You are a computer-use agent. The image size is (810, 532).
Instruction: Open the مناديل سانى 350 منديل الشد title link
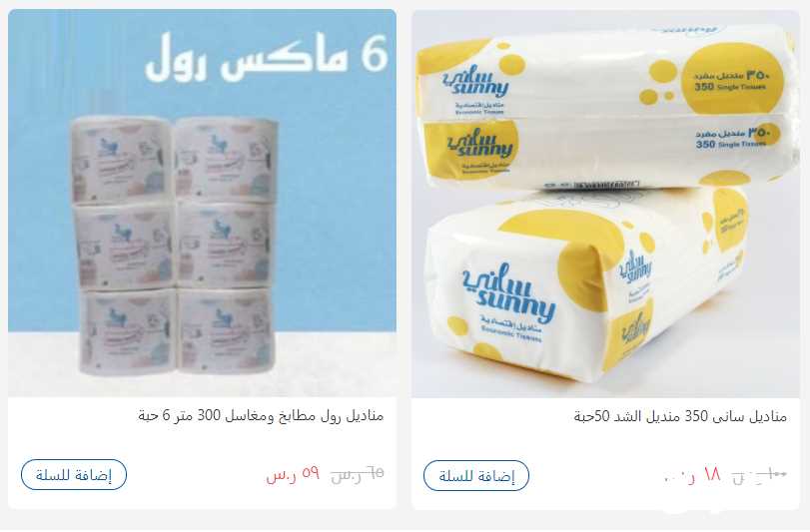(x=680, y=416)
